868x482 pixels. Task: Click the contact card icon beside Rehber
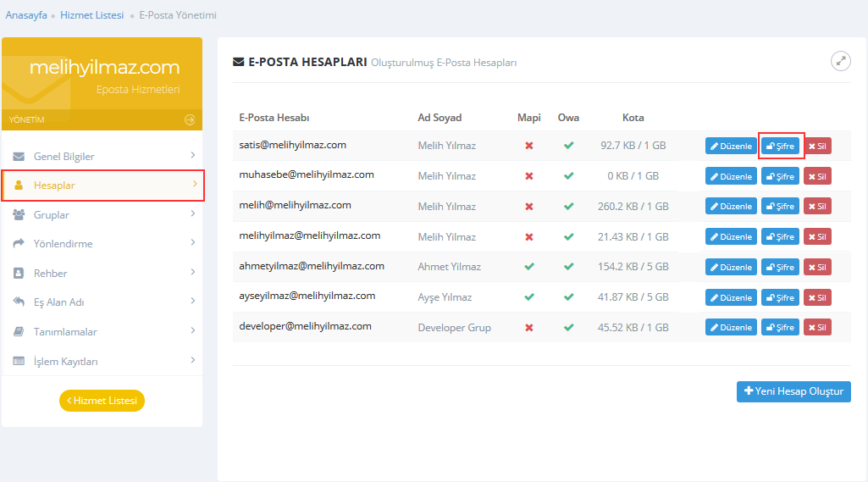click(x=19, y=274)
